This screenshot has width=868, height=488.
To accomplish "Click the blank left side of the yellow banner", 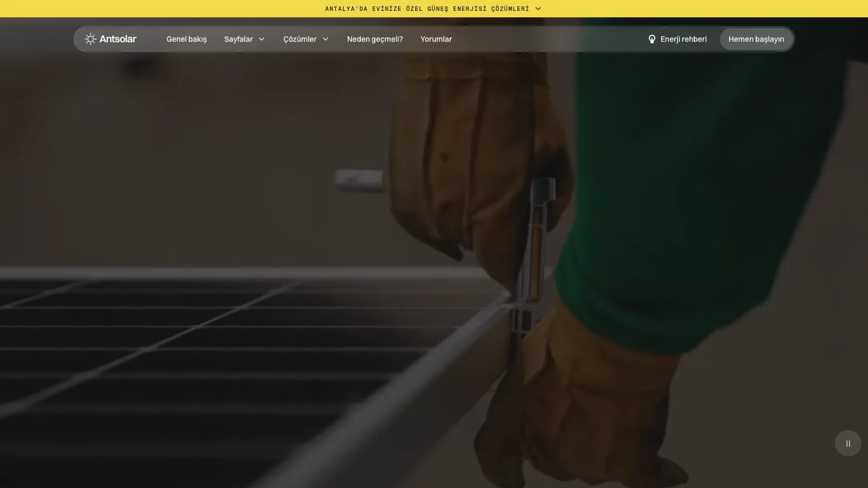I will coord(163,9).
